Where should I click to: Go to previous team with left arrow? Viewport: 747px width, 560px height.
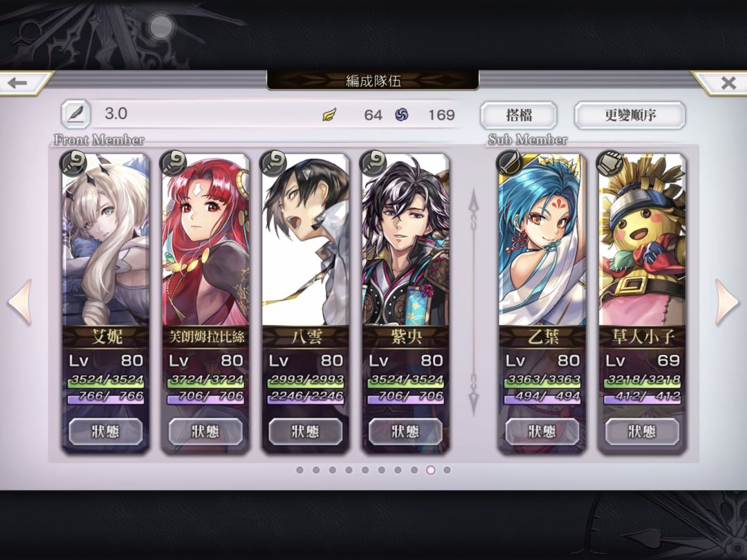tap(21, 302)
